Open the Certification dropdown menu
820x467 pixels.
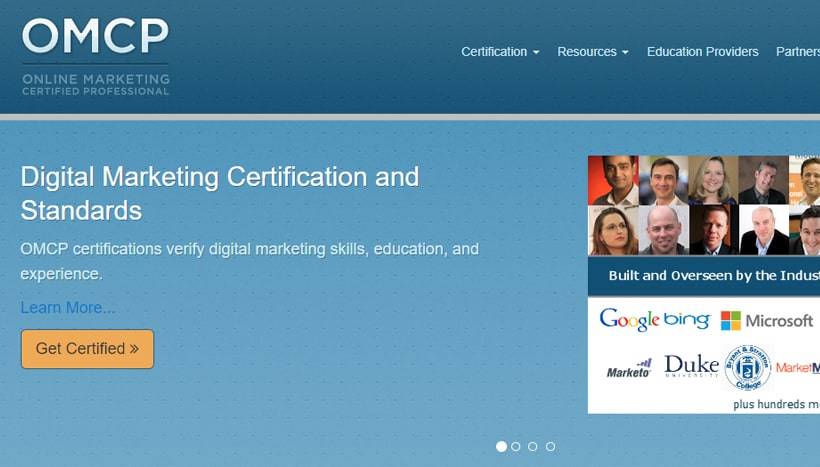click(x=500, y=52)
